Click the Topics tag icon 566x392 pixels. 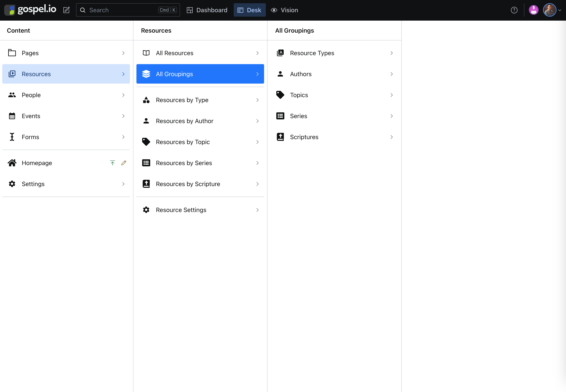click(280, 95)
